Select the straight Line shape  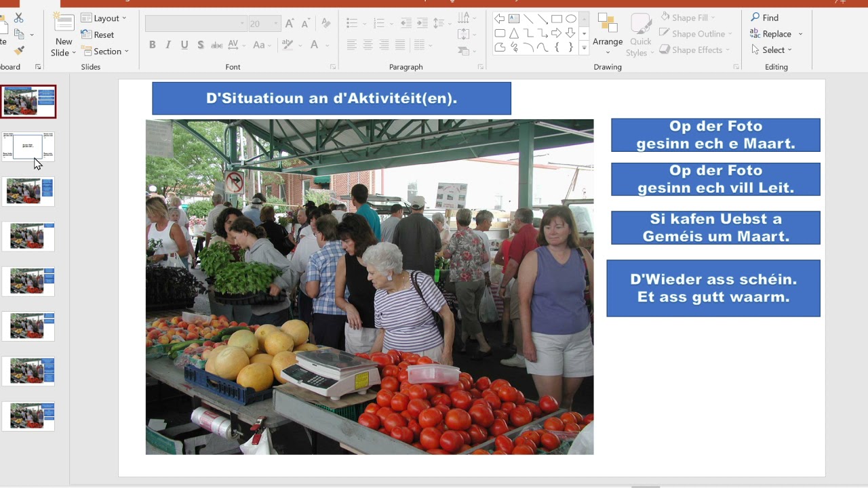[528, 18]
